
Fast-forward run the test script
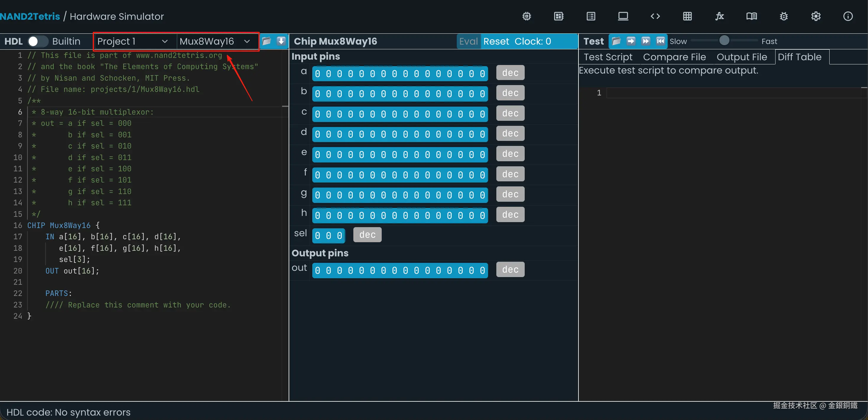(x=646, y=41)
